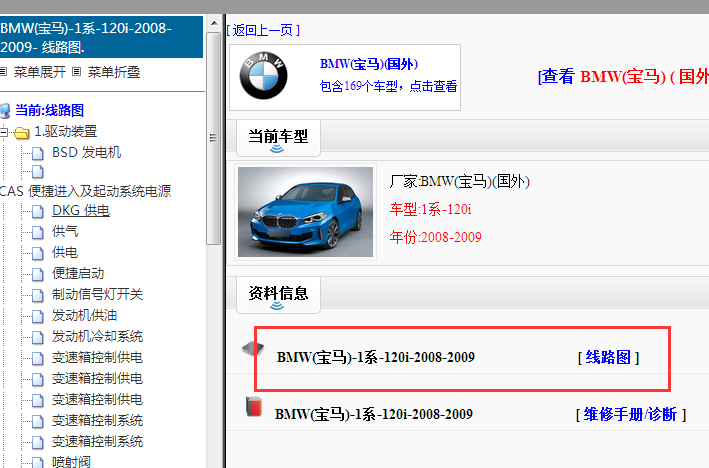Select the 当前车型 tab header
The width and height of the screenshot is (709, 468).
pos(278,136)
